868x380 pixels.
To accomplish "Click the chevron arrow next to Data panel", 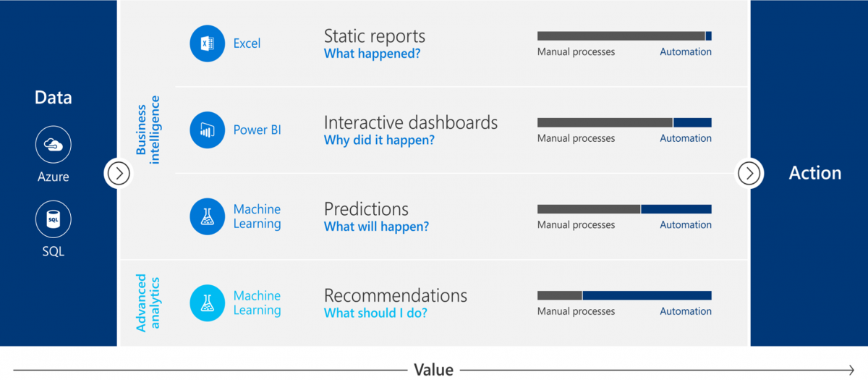I will [x=119, y=174].
